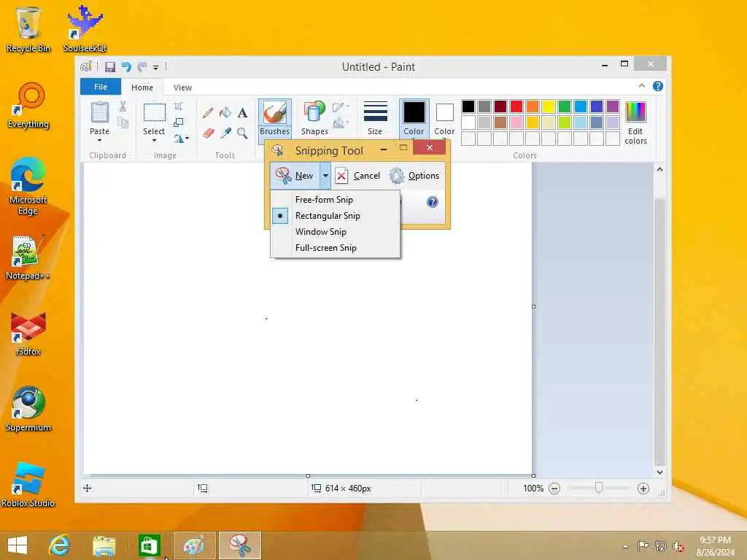Click the Crop icon in Image group
747x560 pixels.
point(178,106)
